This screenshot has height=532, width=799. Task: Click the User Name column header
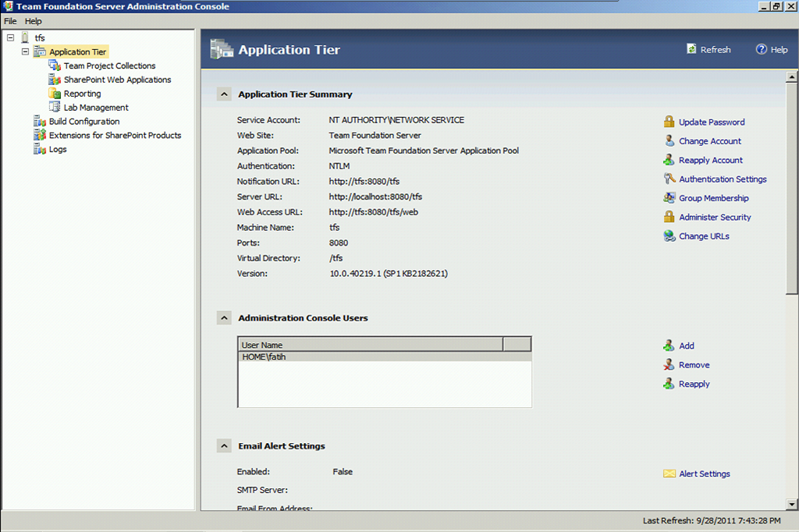(x=371, y=345)
